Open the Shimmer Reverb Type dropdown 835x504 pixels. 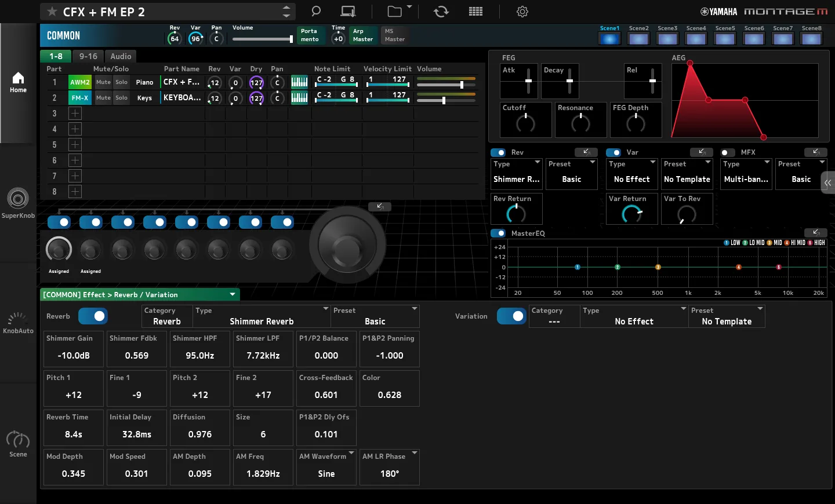(262, 316)
